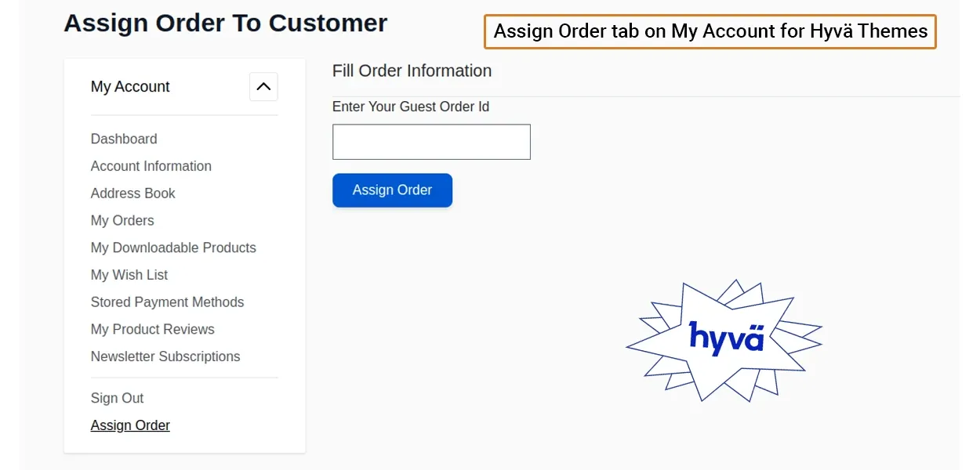
Task: Select My Wish List
Action: click(x=129, y=275)
